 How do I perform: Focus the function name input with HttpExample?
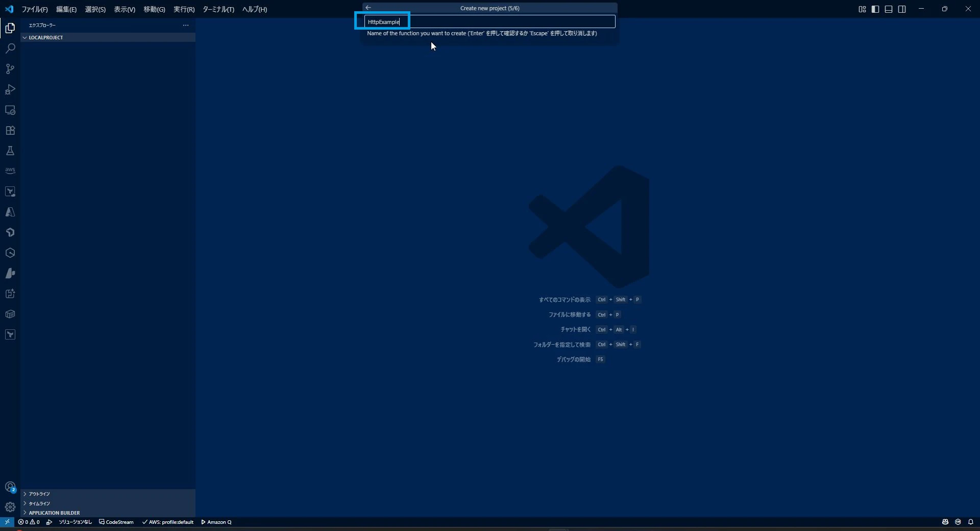click(x=489, y=21)
